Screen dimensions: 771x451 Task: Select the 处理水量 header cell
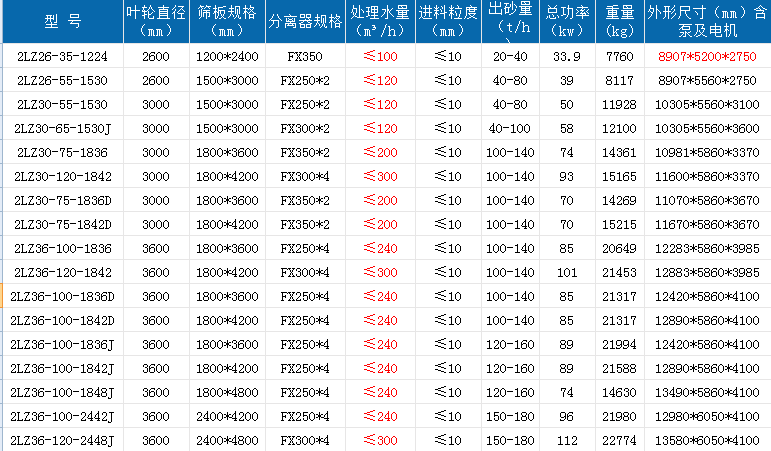click(381, 21)
